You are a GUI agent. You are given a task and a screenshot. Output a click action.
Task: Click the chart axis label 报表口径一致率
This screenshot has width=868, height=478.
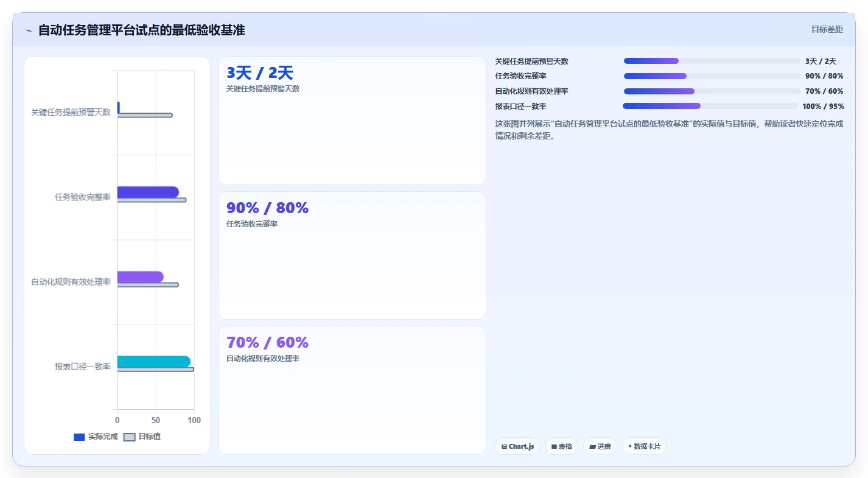tap(83, 367)
